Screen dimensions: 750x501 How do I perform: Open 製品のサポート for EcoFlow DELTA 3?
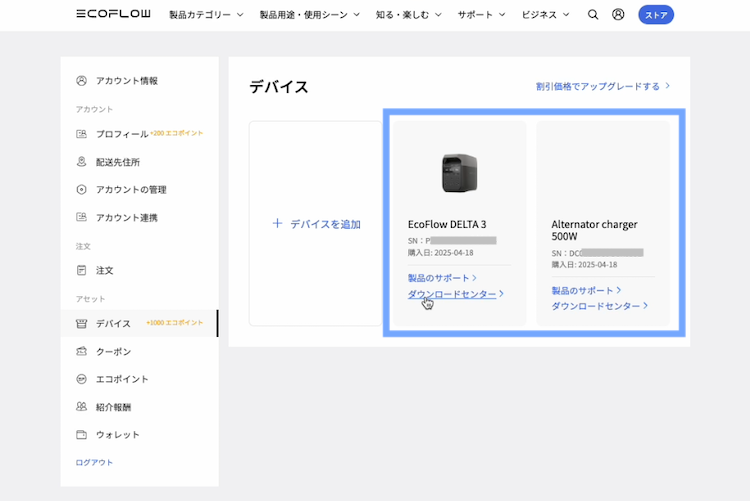coord(442,278)
